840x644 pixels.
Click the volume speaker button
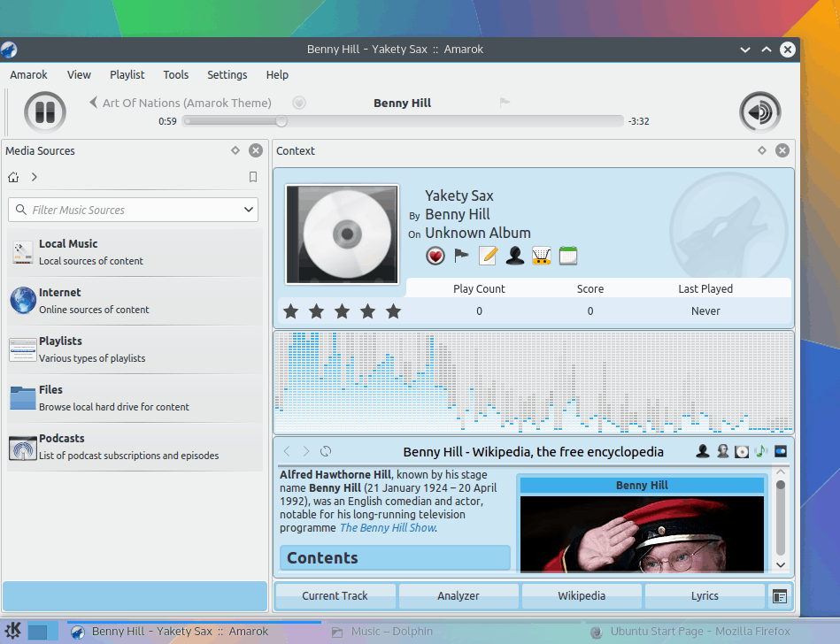760,111
